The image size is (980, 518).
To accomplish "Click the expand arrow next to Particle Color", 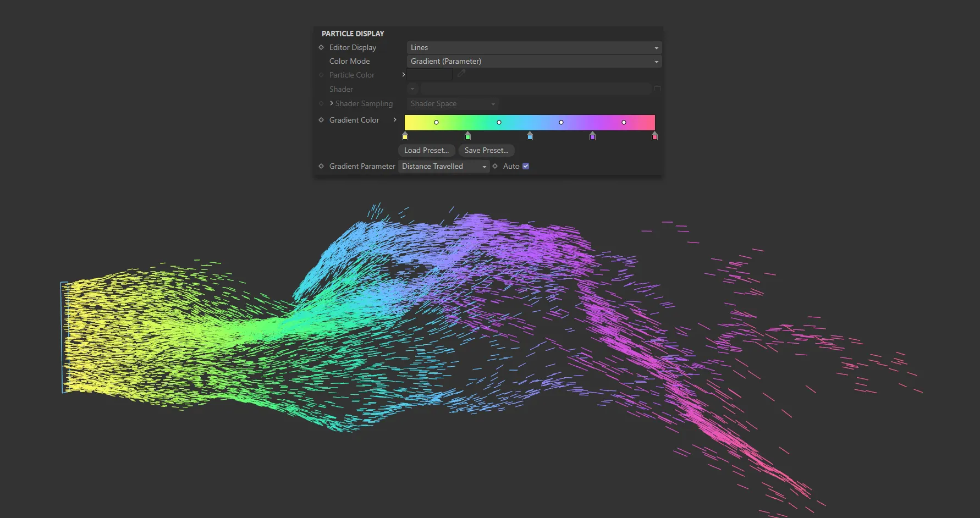I will [403, 75].
